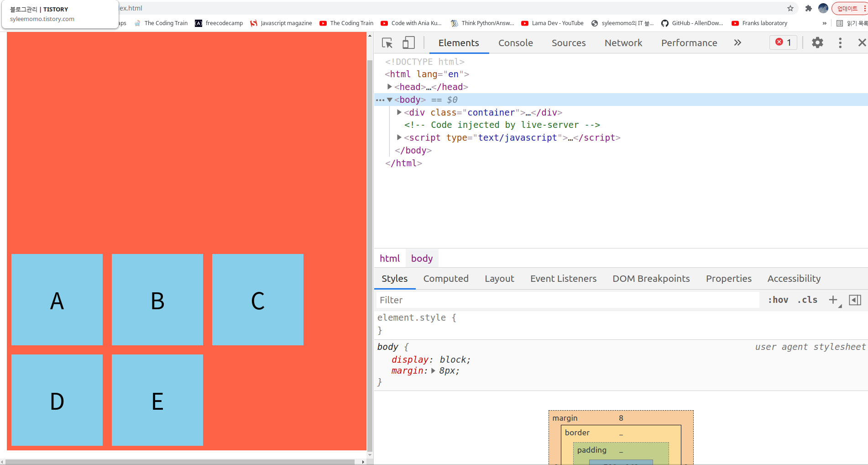This screenshot has width=868, height=465.
Task: Click blue box E on the page
Action: [157, 400]
